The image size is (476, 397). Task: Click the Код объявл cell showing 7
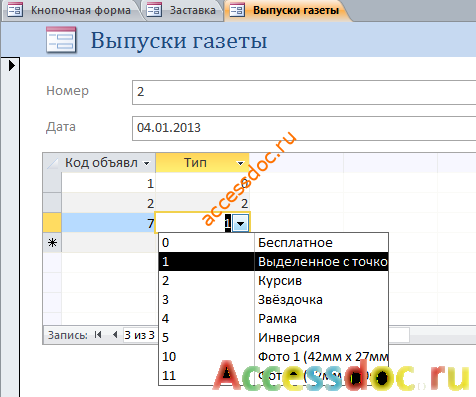[108, 223]
